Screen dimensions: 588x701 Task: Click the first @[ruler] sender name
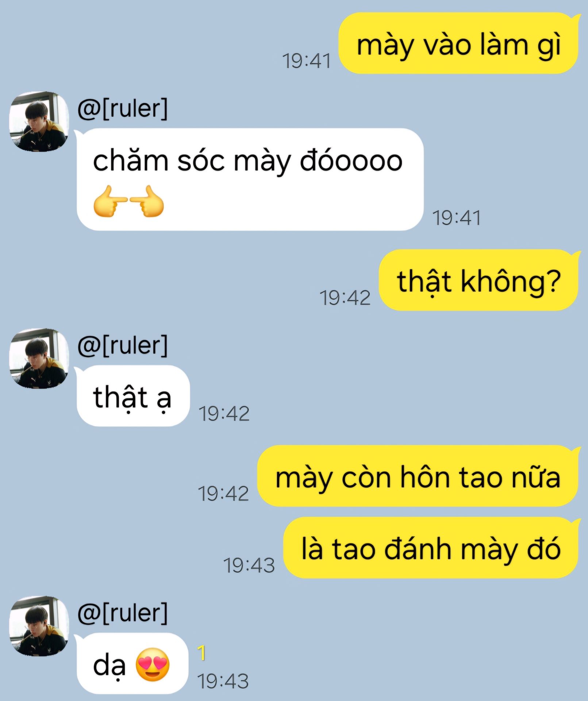(x=123, y=108)
